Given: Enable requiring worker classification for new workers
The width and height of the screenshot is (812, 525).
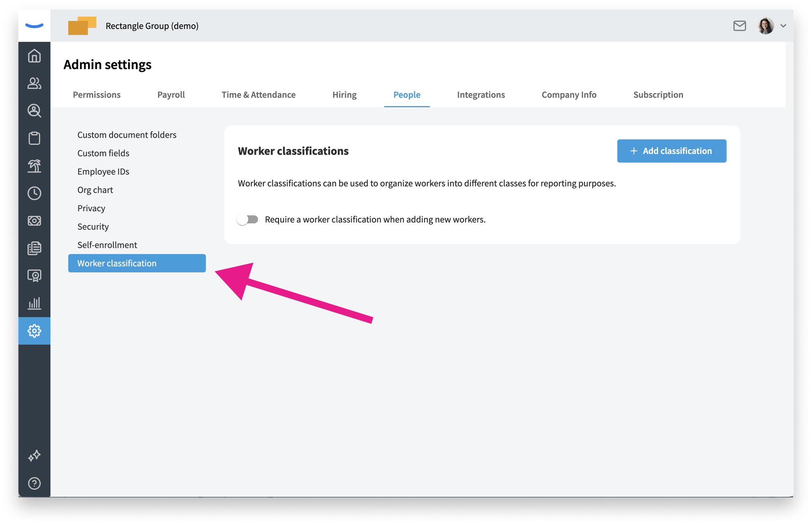Looking at the screenshot, I should click(248, 219).
